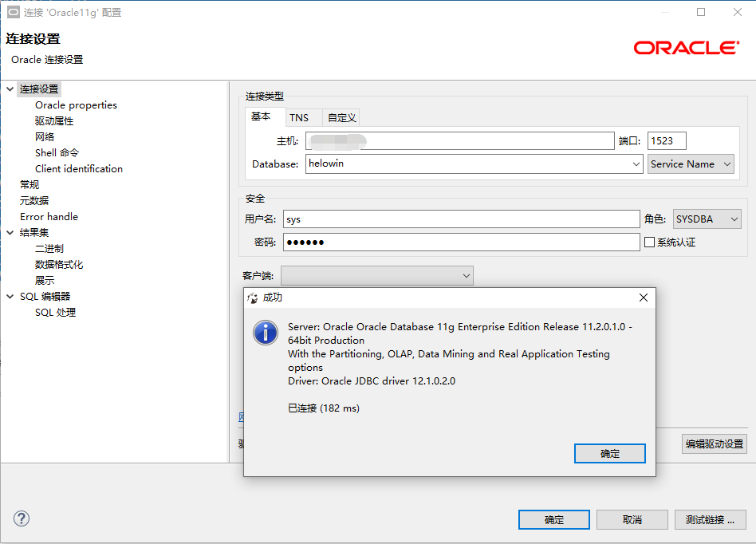The image size is (756, 544).
Task: Collapse the SQL 编辑器 tree node
Action: [10, 297]
